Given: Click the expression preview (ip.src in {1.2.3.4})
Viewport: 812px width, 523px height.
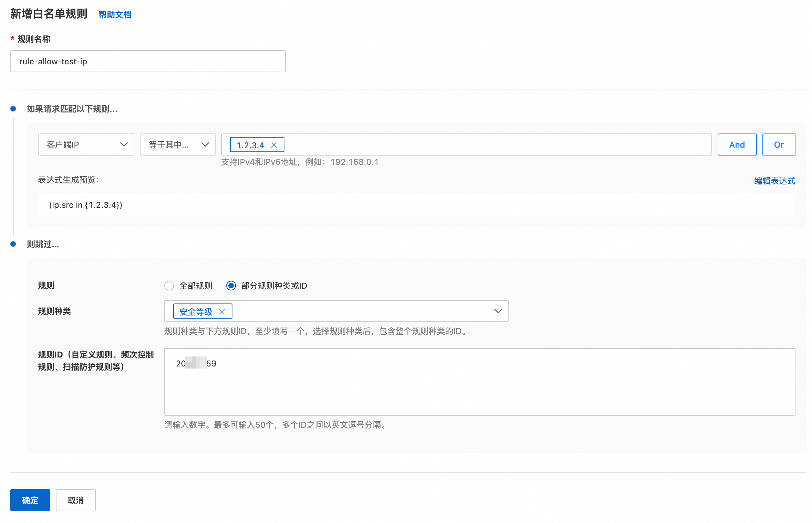Looking at the screenshot, I should click(86, 205).
